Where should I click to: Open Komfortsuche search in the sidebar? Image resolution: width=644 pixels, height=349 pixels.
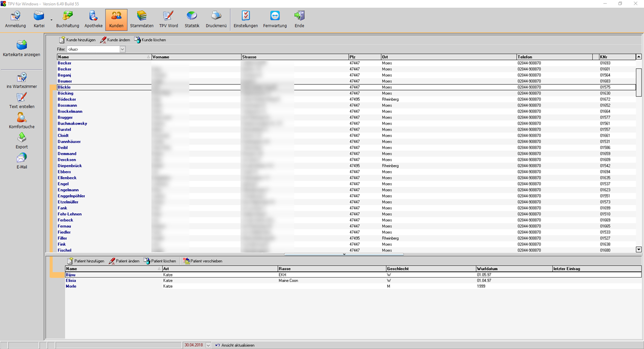point(22,121)
